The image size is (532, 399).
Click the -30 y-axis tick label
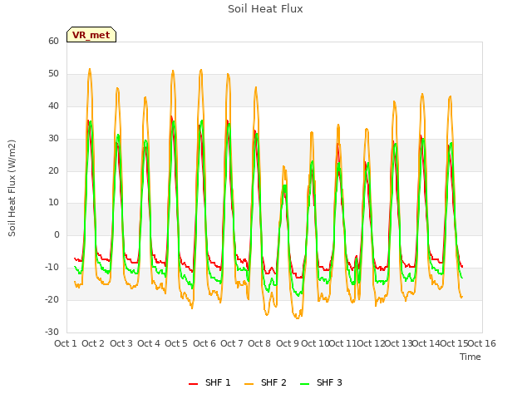click(52, 332)
